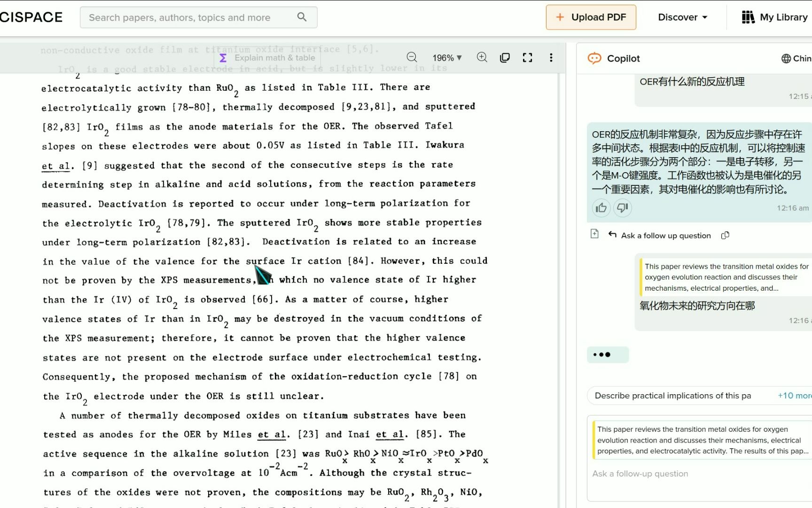
Task: Zoom out of the PDF
Action: 412,57
